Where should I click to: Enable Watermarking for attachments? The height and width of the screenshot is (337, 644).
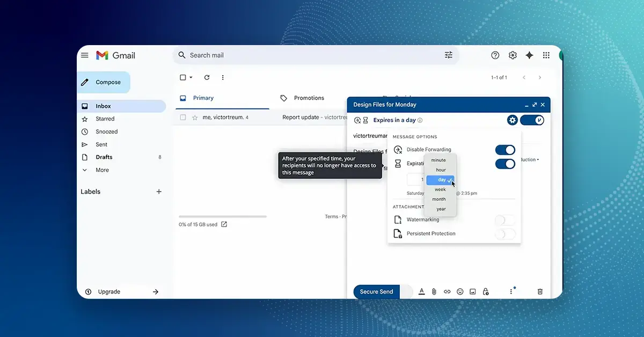(x=505, y=220)
